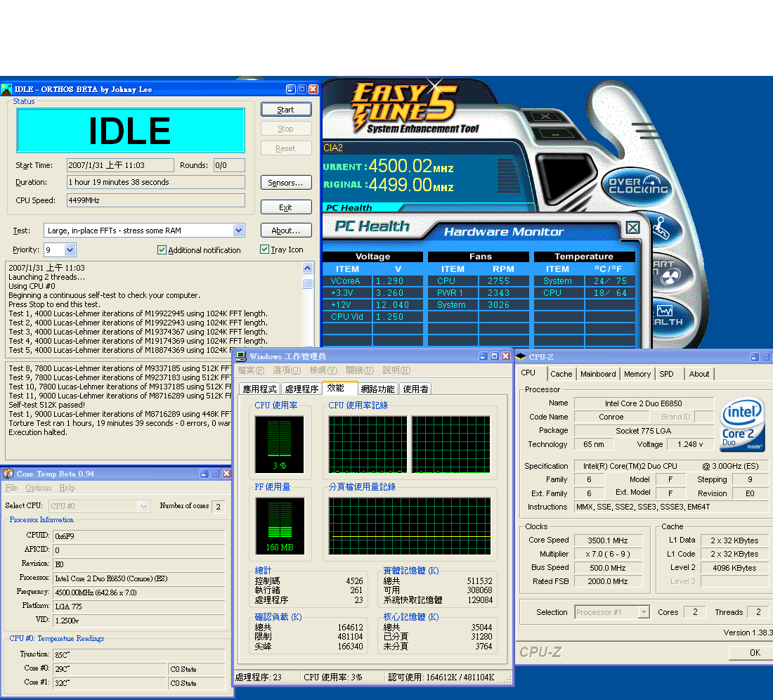This screenshot has width=773, height=700.
Task: Open Task Manager 網路功能 tab
Action: click(377, 389)
